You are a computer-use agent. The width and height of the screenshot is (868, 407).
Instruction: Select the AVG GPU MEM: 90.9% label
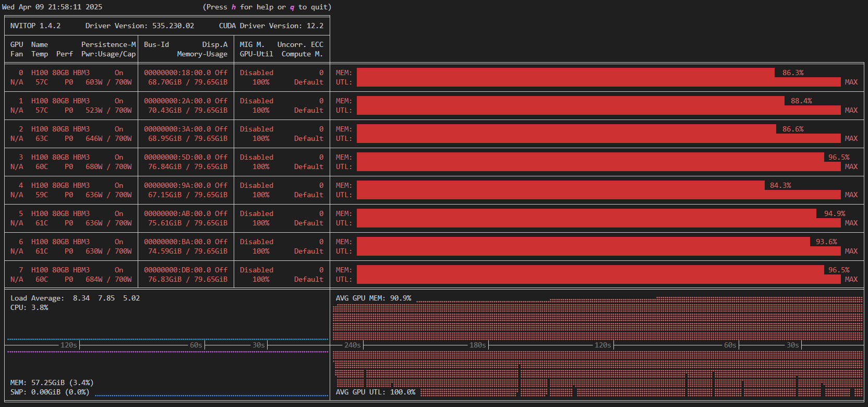tap(373, 298)
